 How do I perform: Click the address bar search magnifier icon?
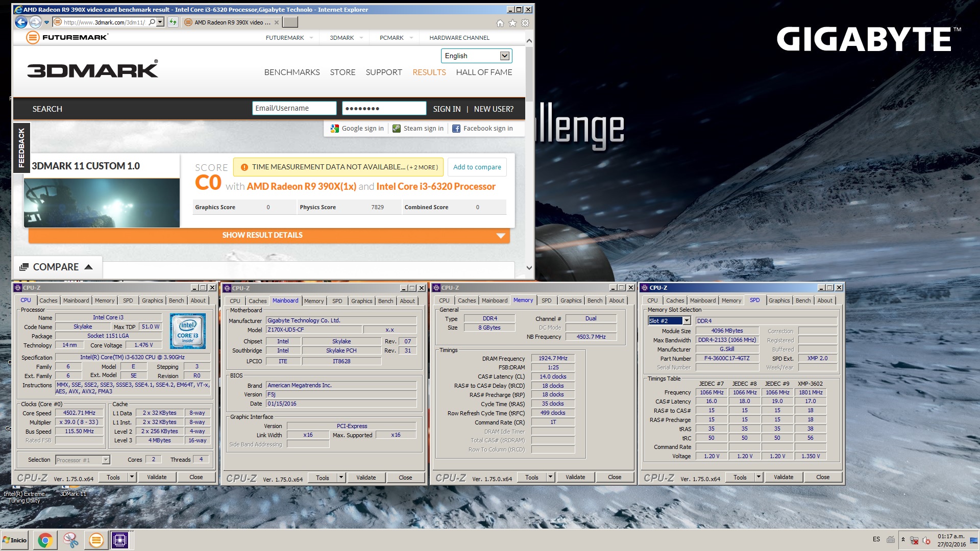pyautogui.click(x=152, y=22)
